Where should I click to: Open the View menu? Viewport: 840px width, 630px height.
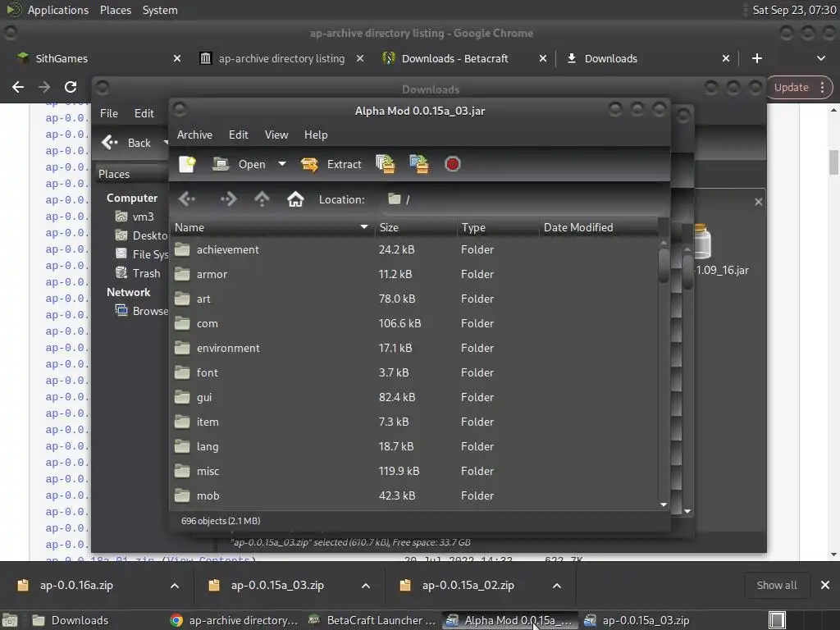pyautogui.click(x=276, y=135)
